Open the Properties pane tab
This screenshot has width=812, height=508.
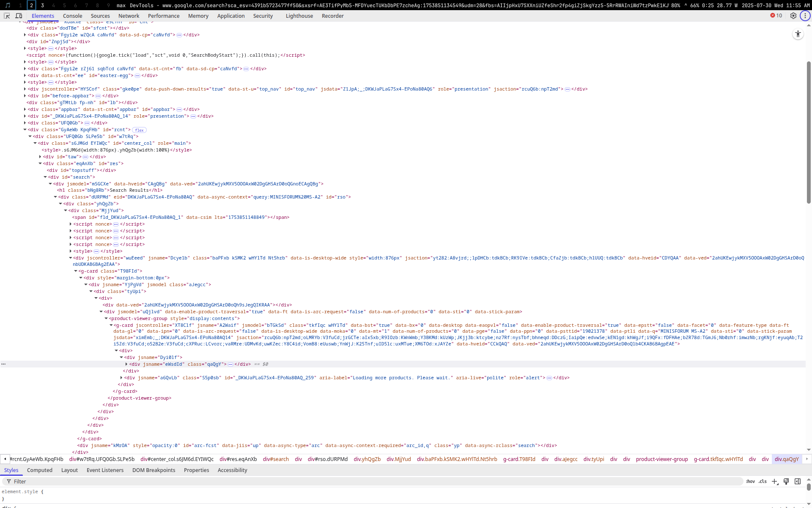point(197,470)
